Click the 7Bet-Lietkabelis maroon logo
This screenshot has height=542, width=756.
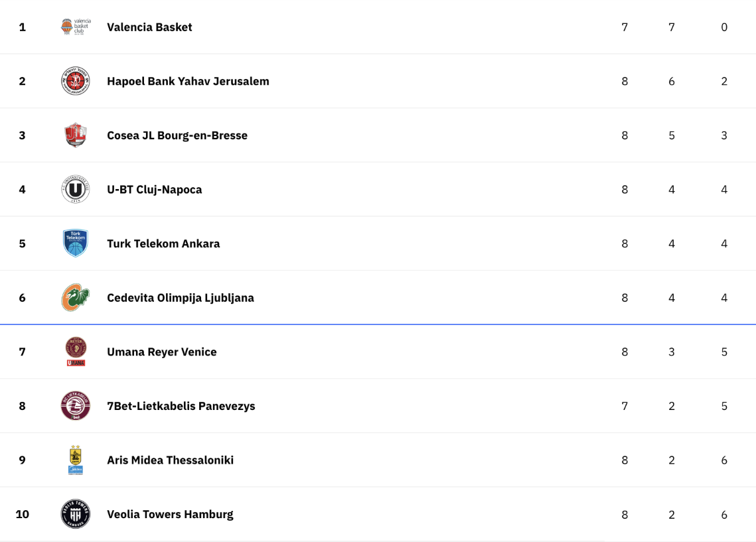tap(76, 405)
